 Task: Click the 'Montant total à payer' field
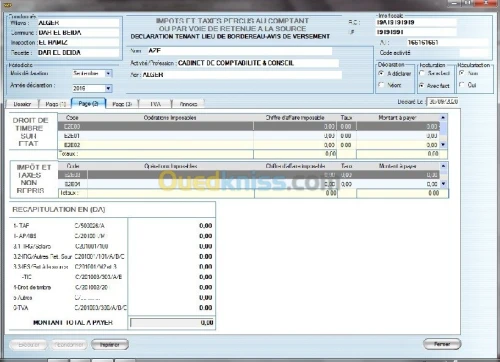[x=172, y=323]
